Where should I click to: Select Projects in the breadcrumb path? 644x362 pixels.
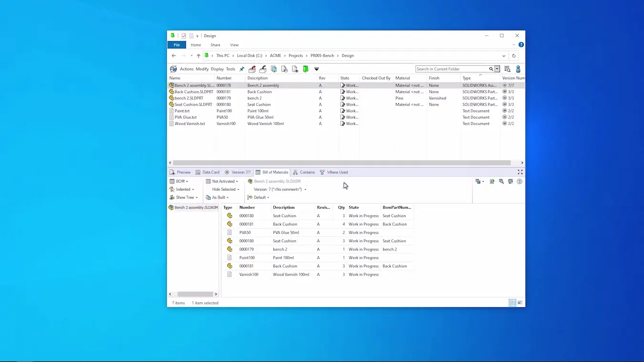point(295,55)
